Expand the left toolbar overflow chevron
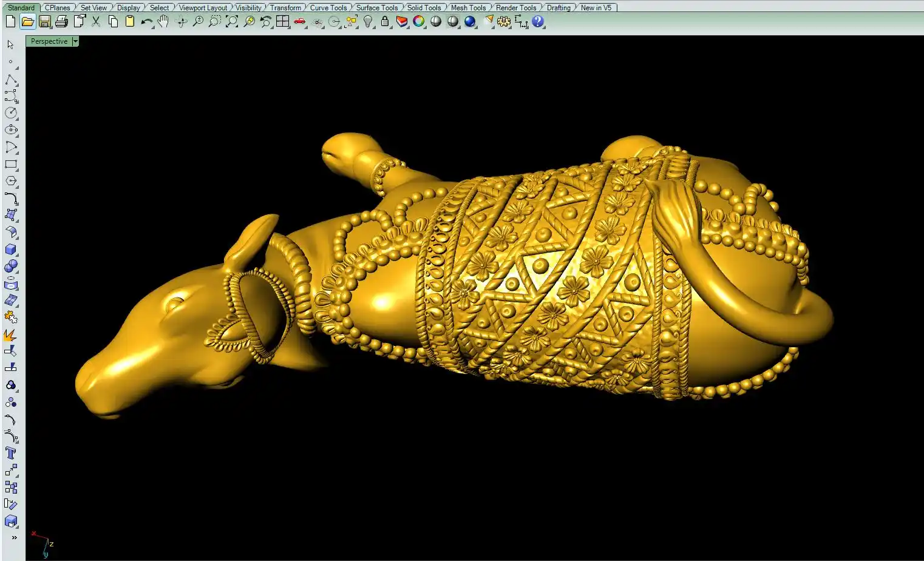The width and height of the screenshot is (924, 561). 14,537
